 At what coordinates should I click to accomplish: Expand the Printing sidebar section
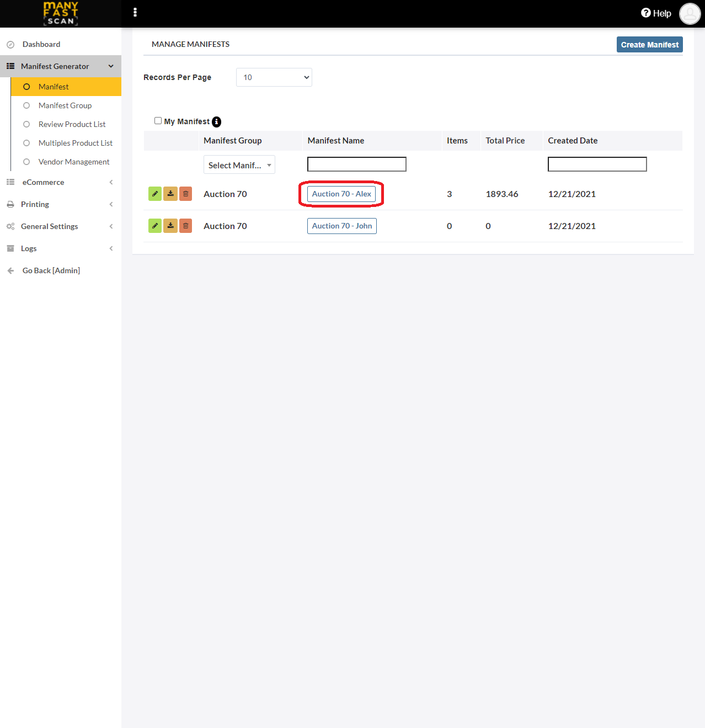click(60, 204)
